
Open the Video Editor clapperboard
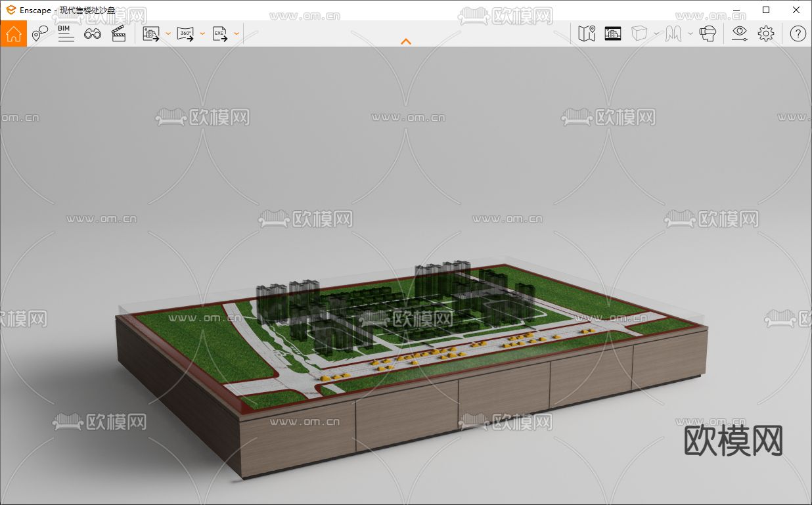click(x=119, y=33)
